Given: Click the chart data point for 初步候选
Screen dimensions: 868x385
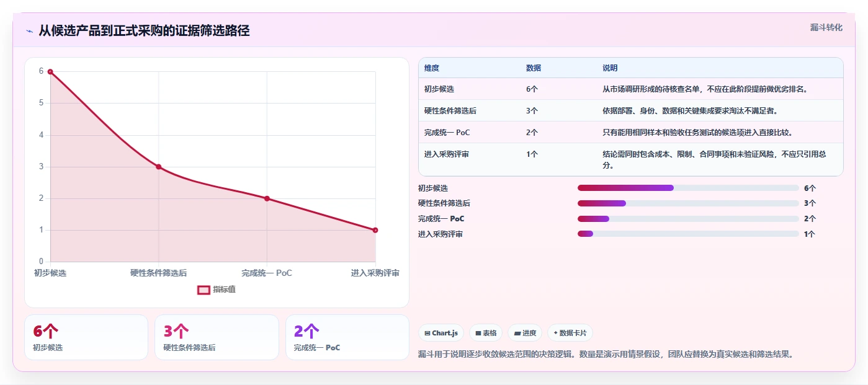Looking at the screenshot, I should [x=50, y=72].
